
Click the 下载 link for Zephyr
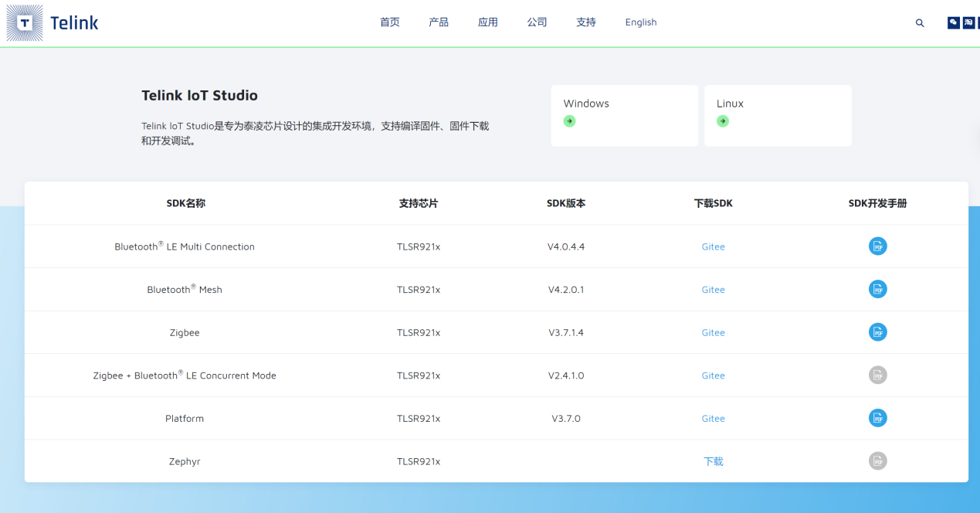tap(714, 461)
